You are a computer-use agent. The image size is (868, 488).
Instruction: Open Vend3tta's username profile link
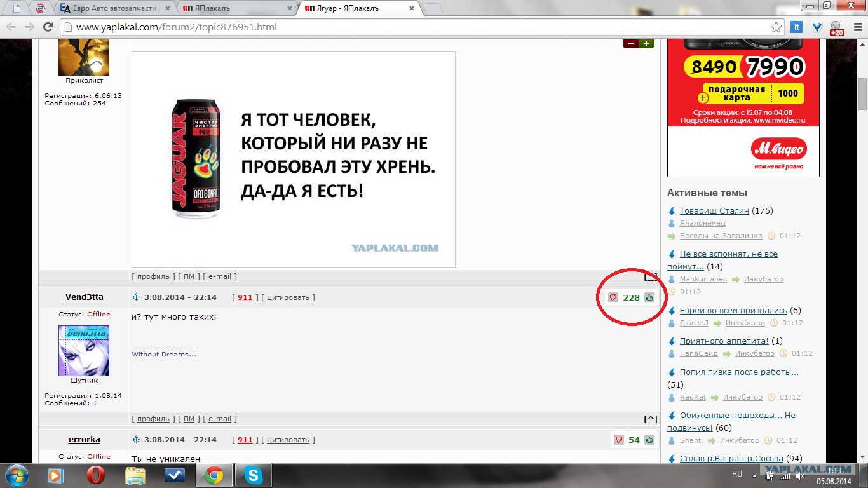pyautogui.click(x=84, y=297)
